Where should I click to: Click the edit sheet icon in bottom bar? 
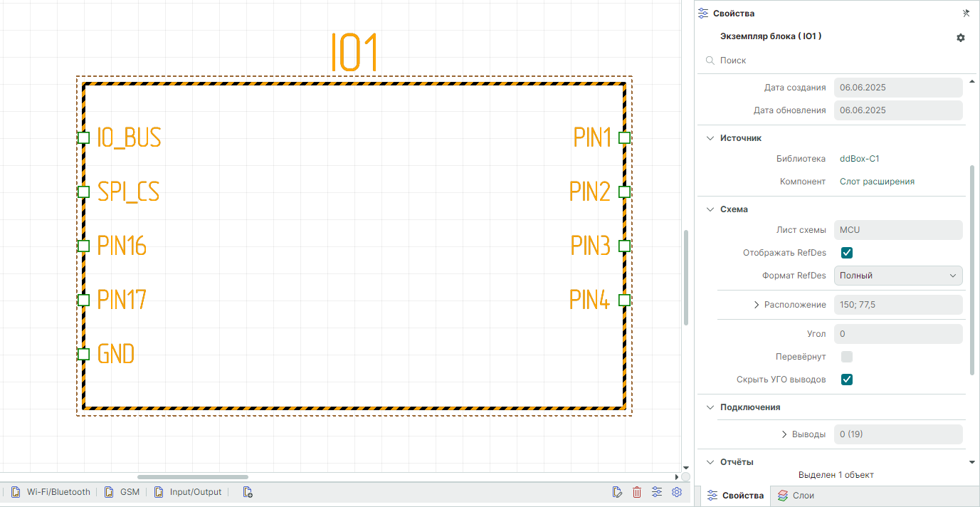617,492
